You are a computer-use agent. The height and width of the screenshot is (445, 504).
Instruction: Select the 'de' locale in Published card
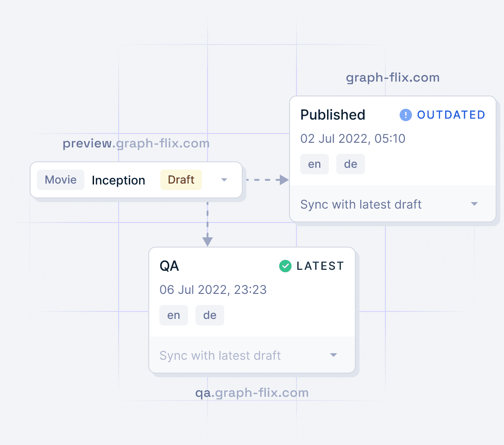point(351,165)
